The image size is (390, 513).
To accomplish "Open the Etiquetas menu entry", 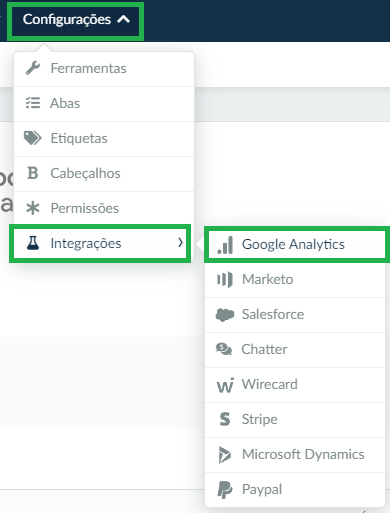I will click(104, 138).
